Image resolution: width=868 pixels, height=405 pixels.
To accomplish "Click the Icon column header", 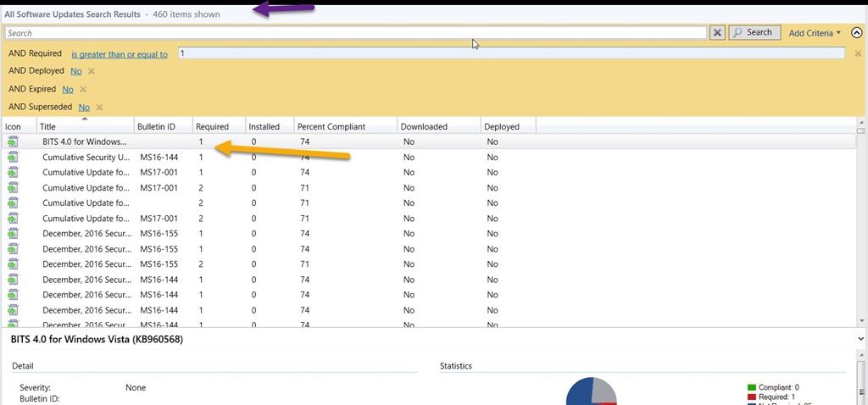I will coord(19,127).
